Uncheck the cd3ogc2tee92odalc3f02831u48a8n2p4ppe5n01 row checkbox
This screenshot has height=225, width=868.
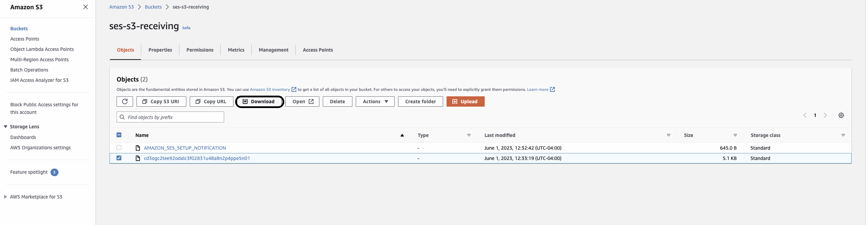(119, 158)
